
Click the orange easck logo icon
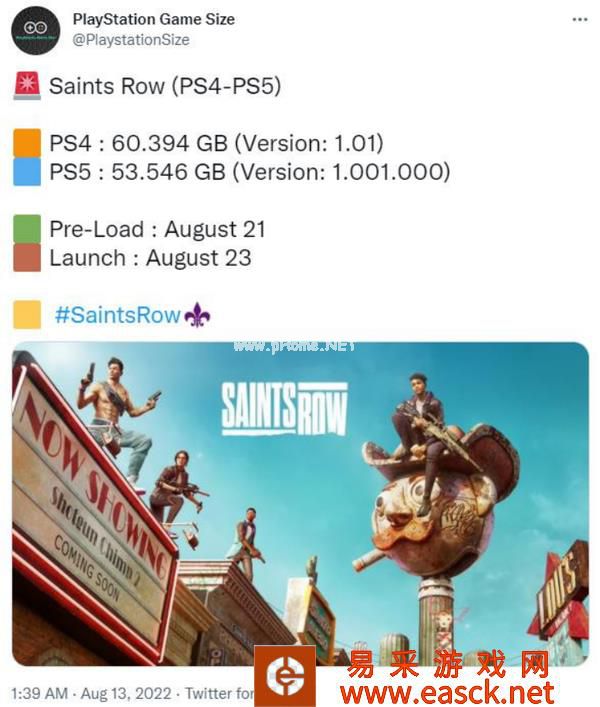(x=285, y=676)
